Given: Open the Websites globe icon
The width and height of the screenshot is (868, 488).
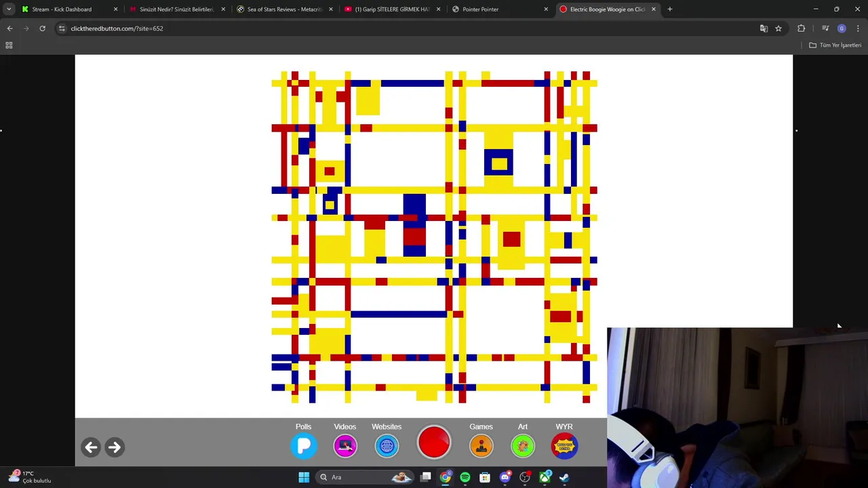Looking at the screenshot, I should 387,445.
